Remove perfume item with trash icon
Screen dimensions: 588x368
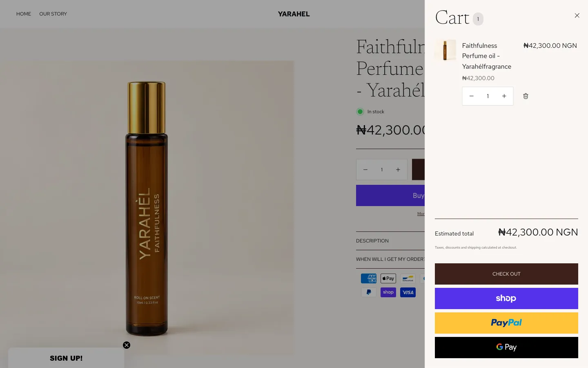tap(526, 96)
